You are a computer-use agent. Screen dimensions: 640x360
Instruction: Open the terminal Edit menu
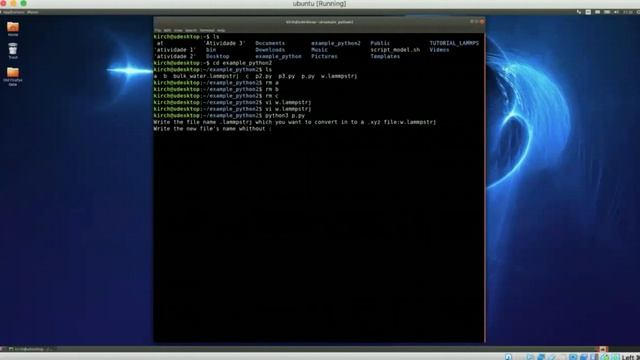coord(167,30)
